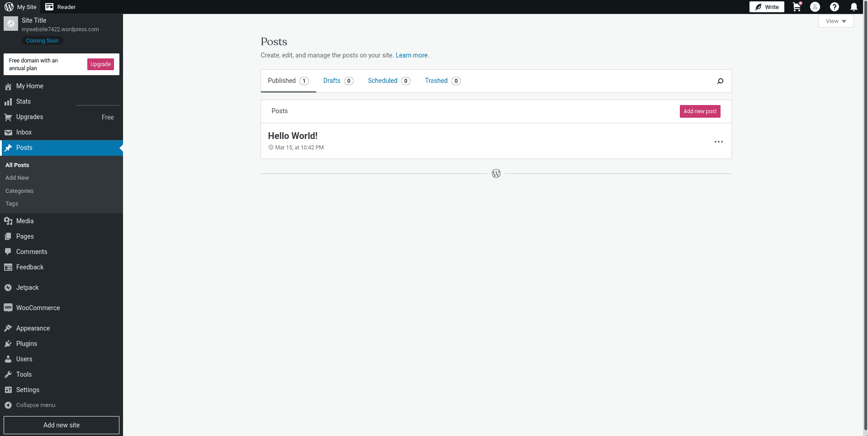Screen dimensions: 868x436
Task: Click the Site Title heading
Action: [x=34, y=20]
